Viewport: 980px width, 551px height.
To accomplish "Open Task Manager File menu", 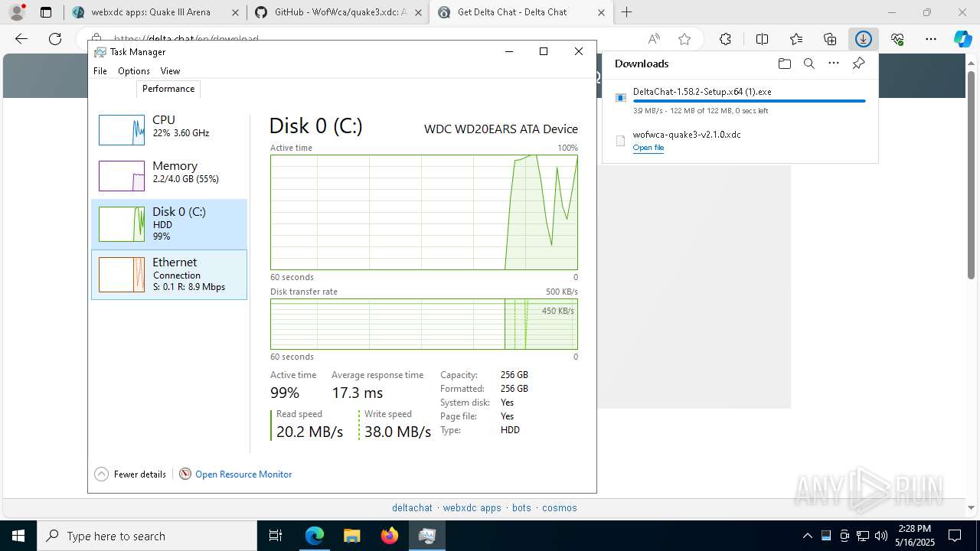I will [x=100, y=71].
